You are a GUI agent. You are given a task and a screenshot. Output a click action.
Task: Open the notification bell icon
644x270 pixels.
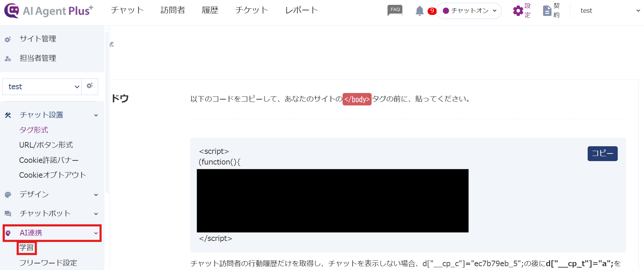420,11
